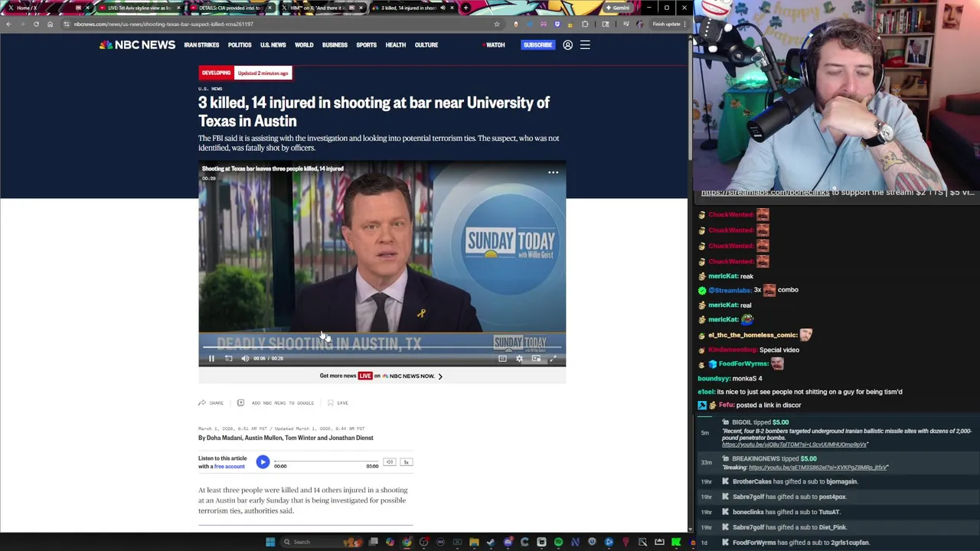Open NBC News Now live link
Viewport: 980px width, 551px height.
pyautogui.click(x=381, y=376)
